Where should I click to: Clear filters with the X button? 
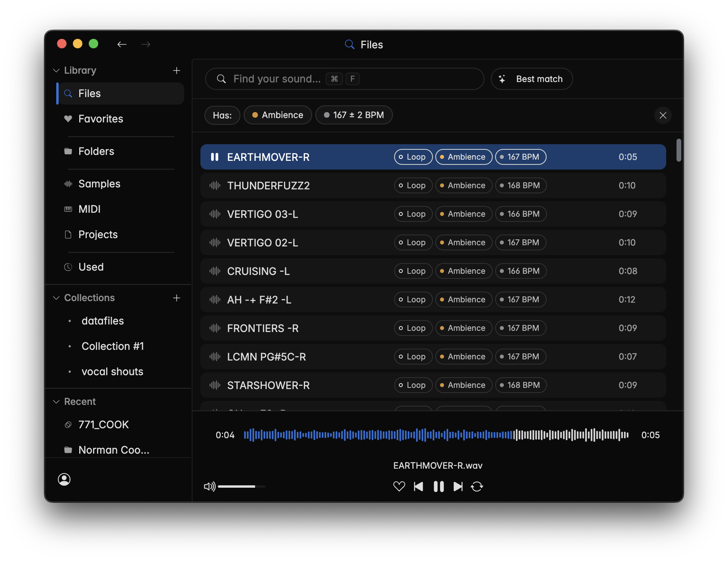tap(663, 115)
